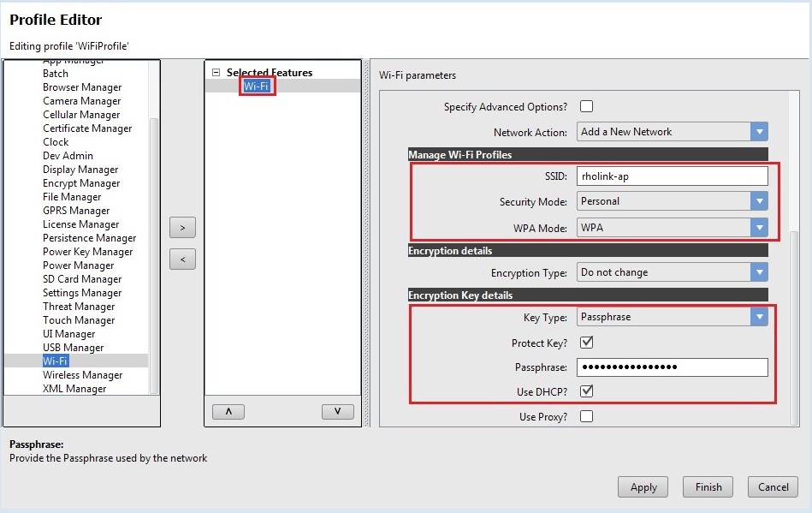
Task: Expand the Key Type dropdown
Action: tap(758, 317)
